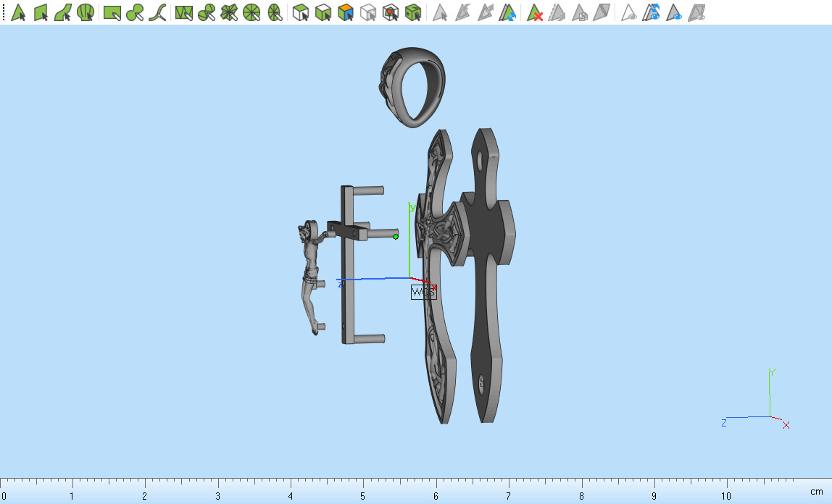Copy marked triangles with document-overlay icon
The height and width of the screenshot is (504, 832).
click(x=580, y=12)
